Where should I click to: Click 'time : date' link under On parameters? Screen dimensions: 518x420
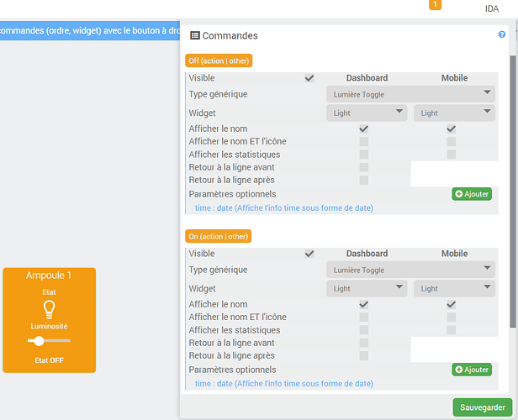tap(283, 384)
